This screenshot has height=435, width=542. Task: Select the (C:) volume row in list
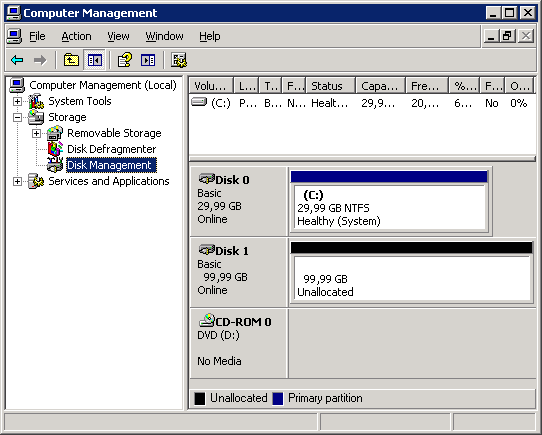pyautogui.click(x=362, y=103)
